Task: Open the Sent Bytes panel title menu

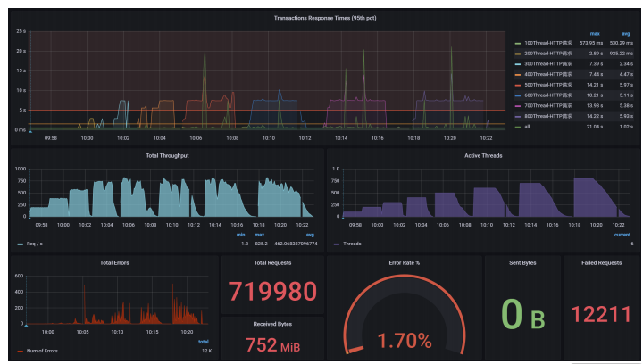Action: click(522, 263)
